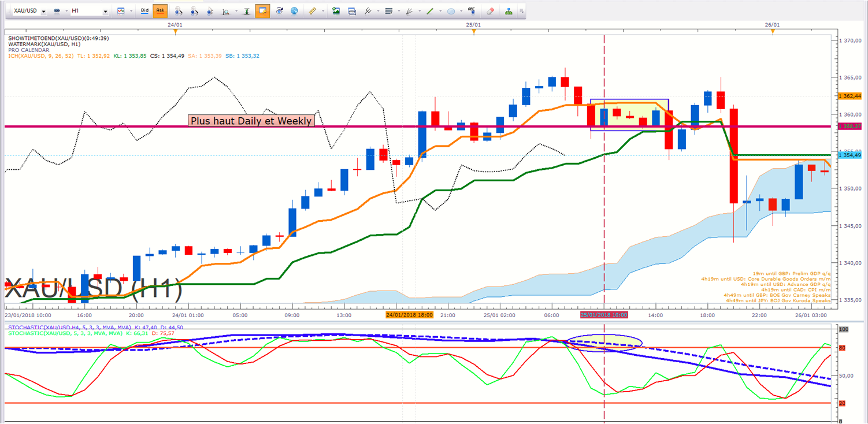Click 'GBP: BOE Gov Carney Speaks' event
Screen dimensions: 868x424
(778, 295)
